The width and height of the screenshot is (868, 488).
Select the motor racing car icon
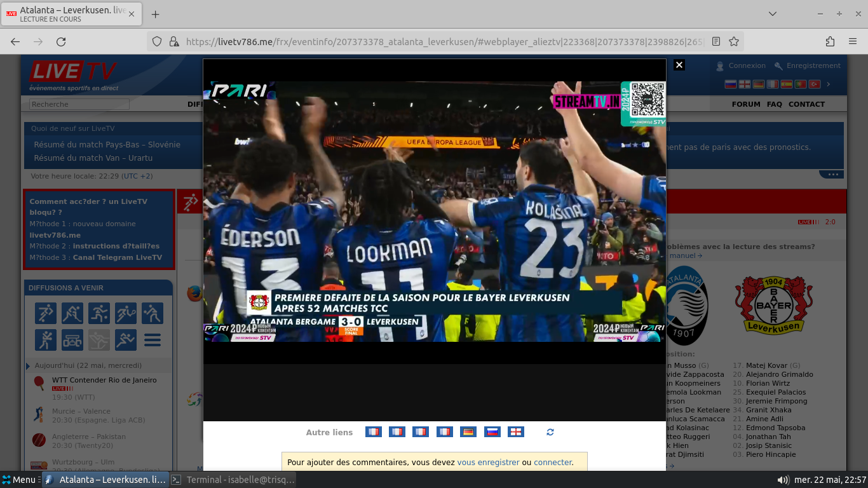(x=72, y=340)
